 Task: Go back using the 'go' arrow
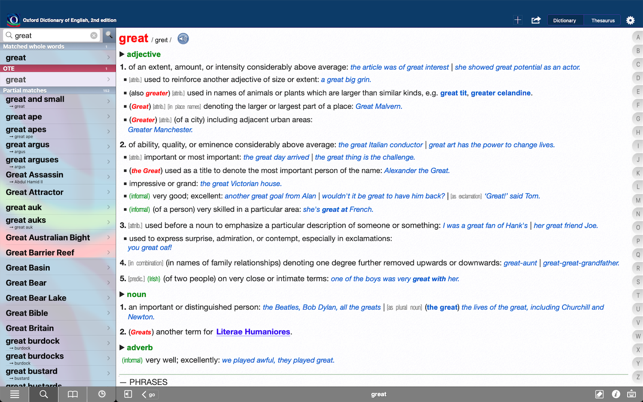click(148, 395)
